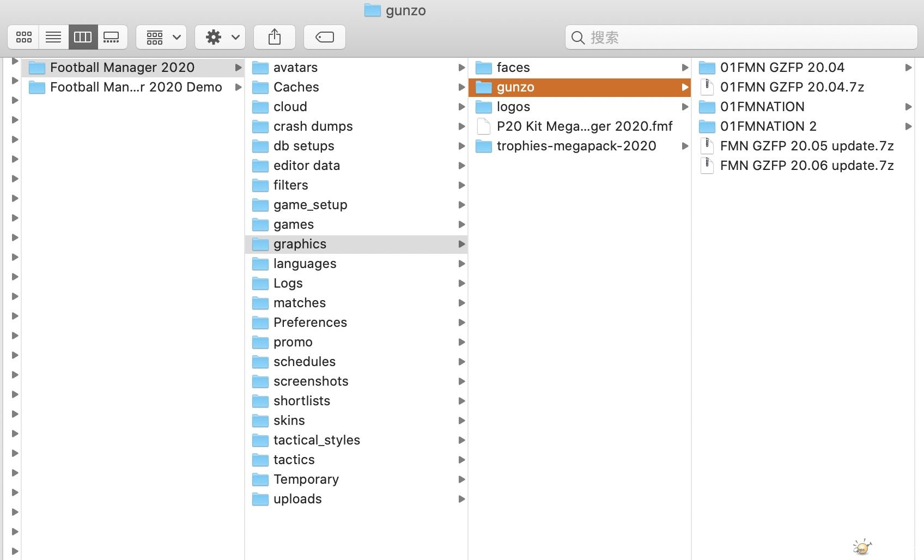The image size is (924, 560).
Task: Open the trophies-megapack-2020 folder
Action: pyautogui.click(x=580, y=146)
